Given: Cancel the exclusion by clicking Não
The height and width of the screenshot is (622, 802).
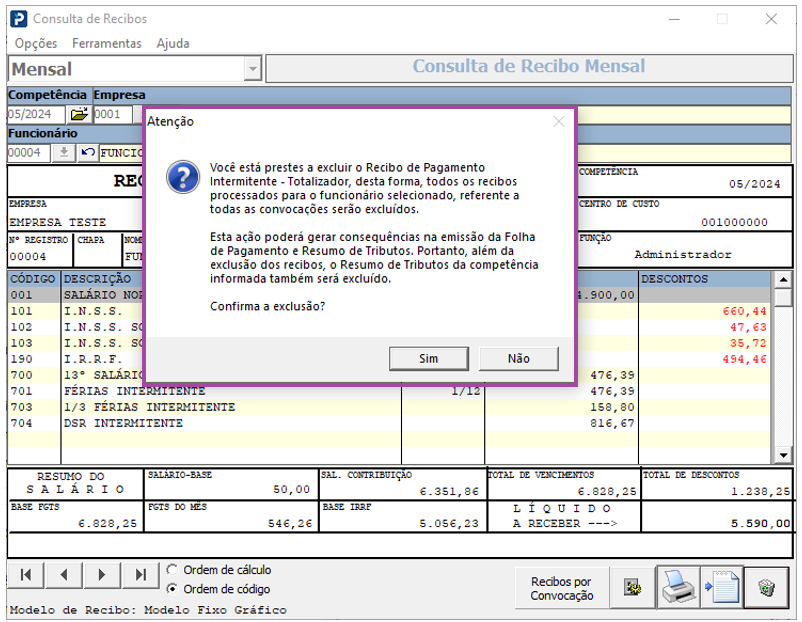Looking at the screenshot, I should (519, 359).
